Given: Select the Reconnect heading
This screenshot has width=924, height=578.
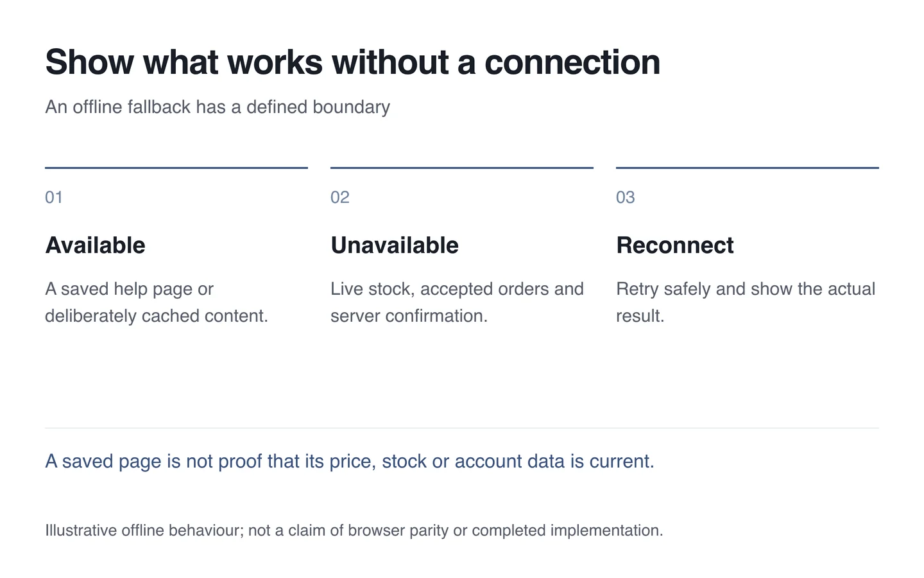Looking at the screenshot, I should tap(675, 245).
